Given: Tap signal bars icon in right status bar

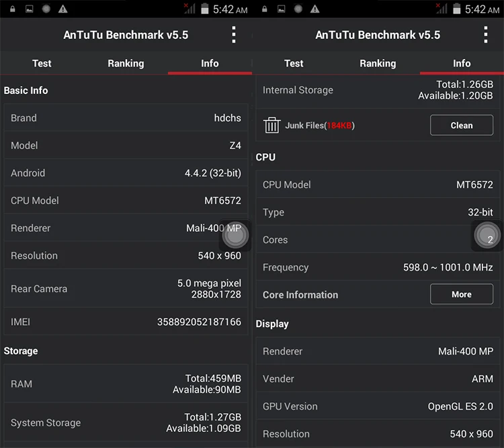Looking at the screenshot, I should coord(442,9).
